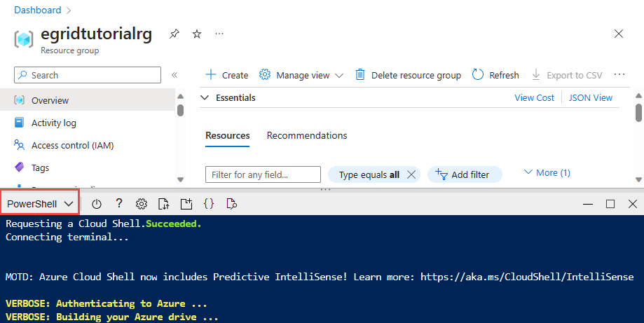Screen dimensions: 644x323
Task: Click Add filter button
Action: tap(465, 174)
